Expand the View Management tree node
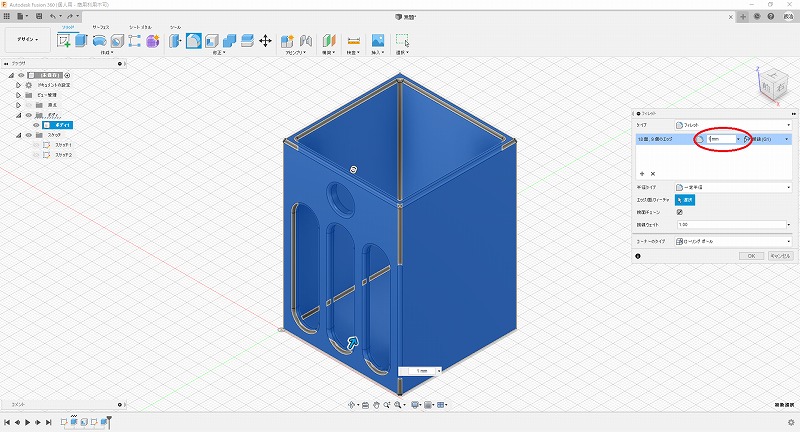 [x=18, y=95]
